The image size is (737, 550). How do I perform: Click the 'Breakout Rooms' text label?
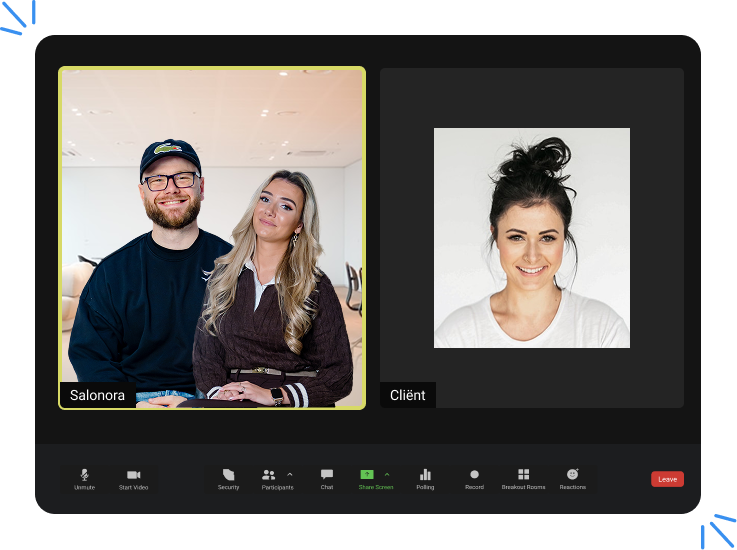(x=523, y=487)
